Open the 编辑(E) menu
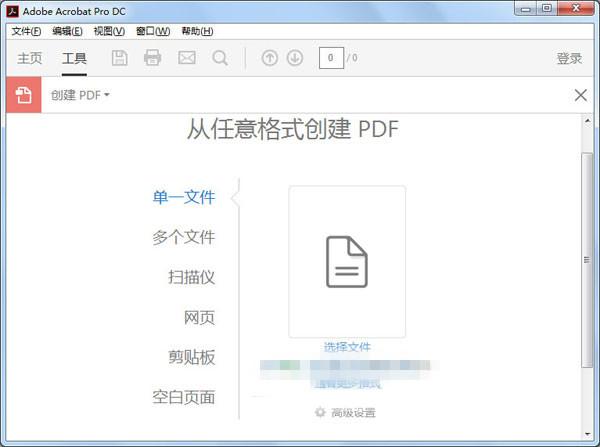 [x=67, y=31]
